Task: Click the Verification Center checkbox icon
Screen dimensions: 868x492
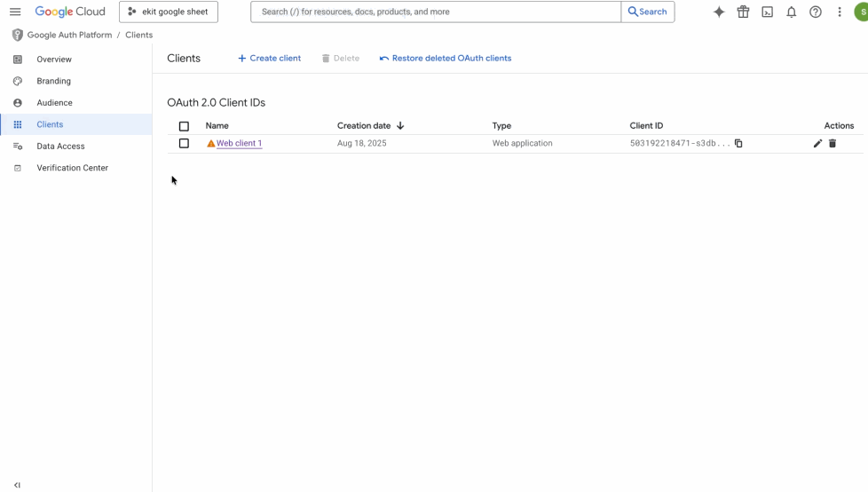Action: [x=18, y=168]
